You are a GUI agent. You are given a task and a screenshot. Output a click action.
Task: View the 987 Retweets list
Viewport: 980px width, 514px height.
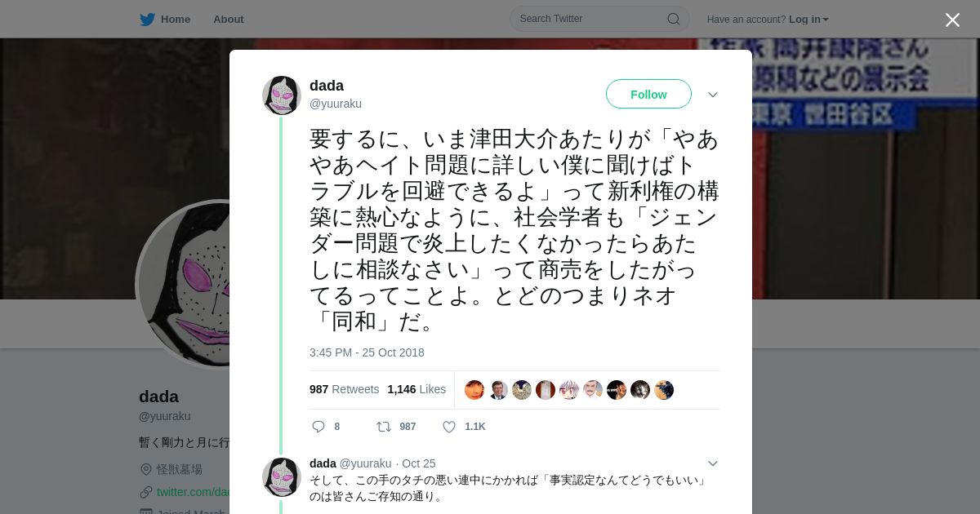(x=344, y=389)
